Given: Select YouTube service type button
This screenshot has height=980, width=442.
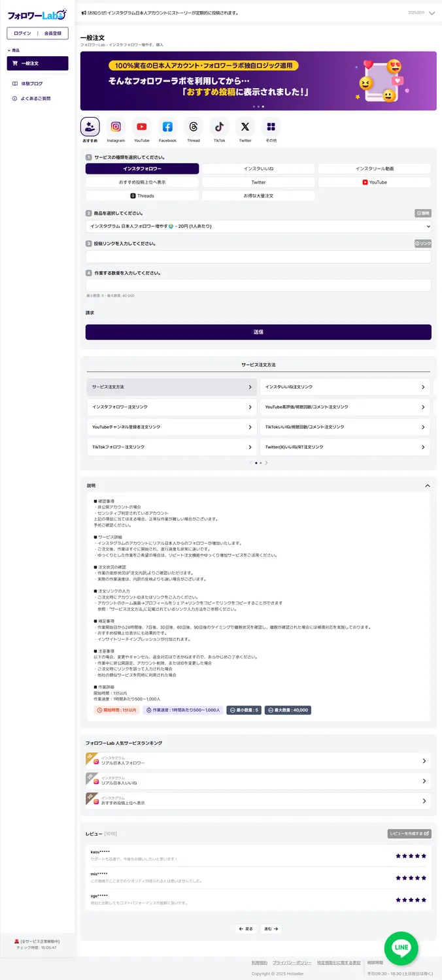Looking at the screenshot, I should pos(375,182).
